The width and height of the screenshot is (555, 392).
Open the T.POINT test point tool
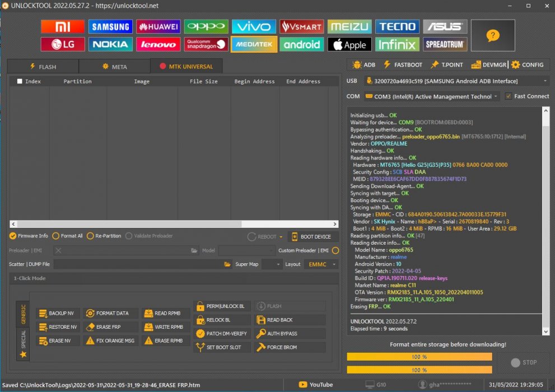(x=447, y=65)
